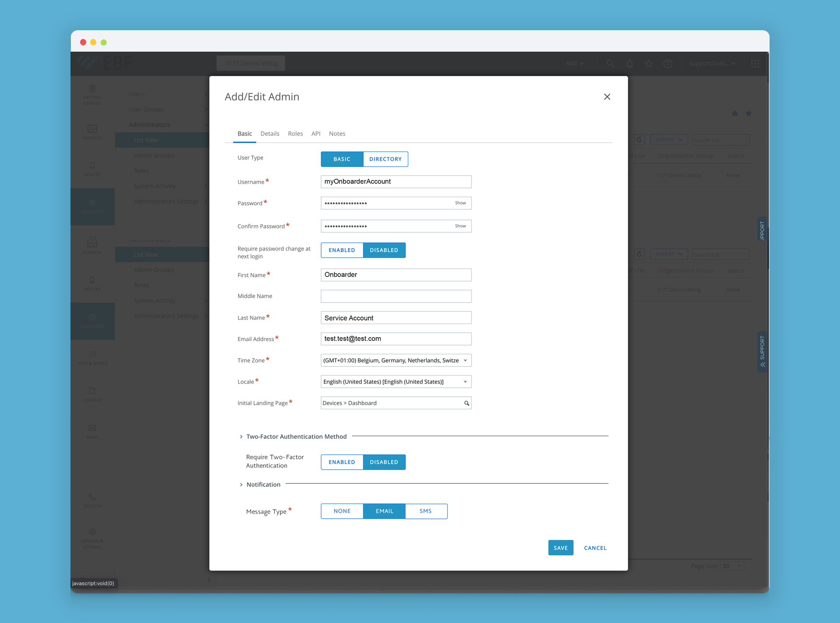This screenshot has width=840, height=623.
Task: Enable require password change at next login
Action: 342,250
